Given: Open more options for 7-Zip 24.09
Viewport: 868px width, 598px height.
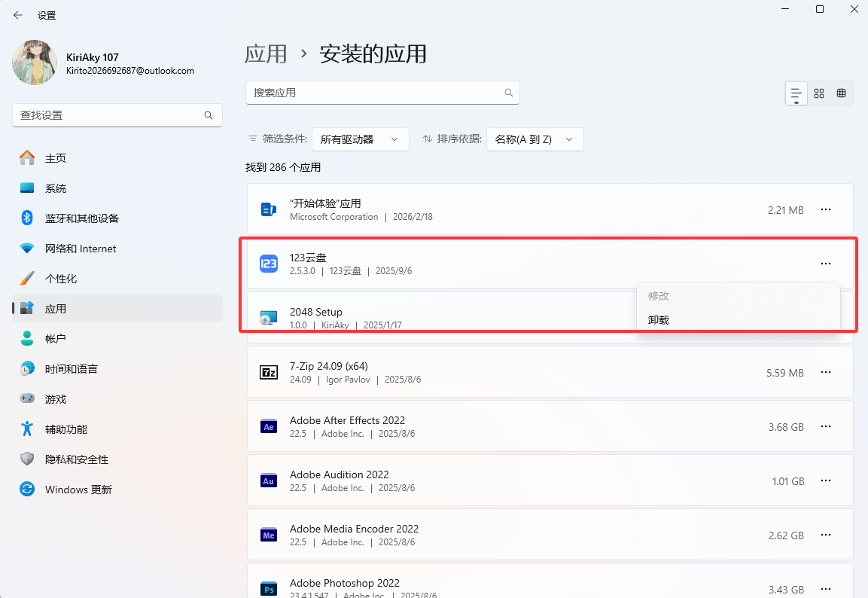Looking at the screenshot, I should click(825, 372).
